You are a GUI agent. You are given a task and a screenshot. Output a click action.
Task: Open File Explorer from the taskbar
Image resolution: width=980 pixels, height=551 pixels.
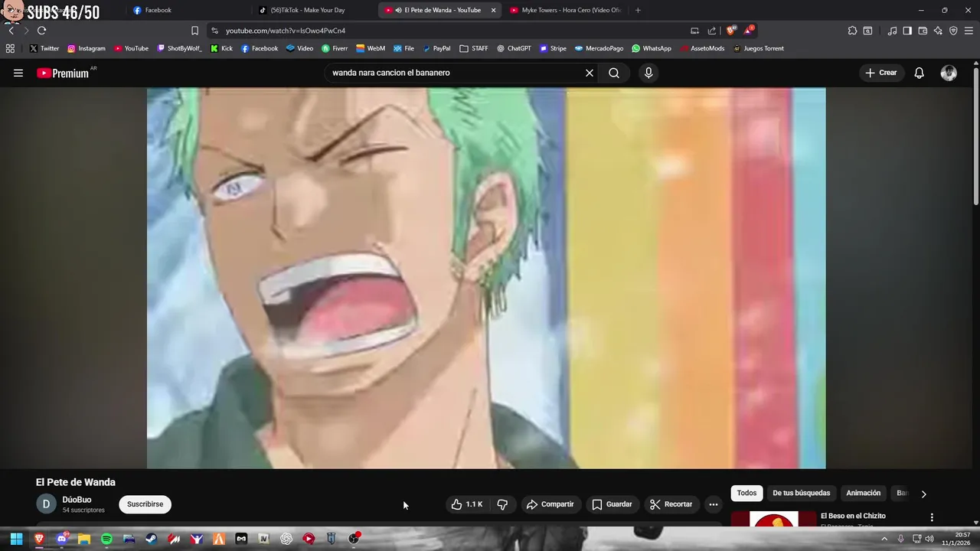[84, 539]
